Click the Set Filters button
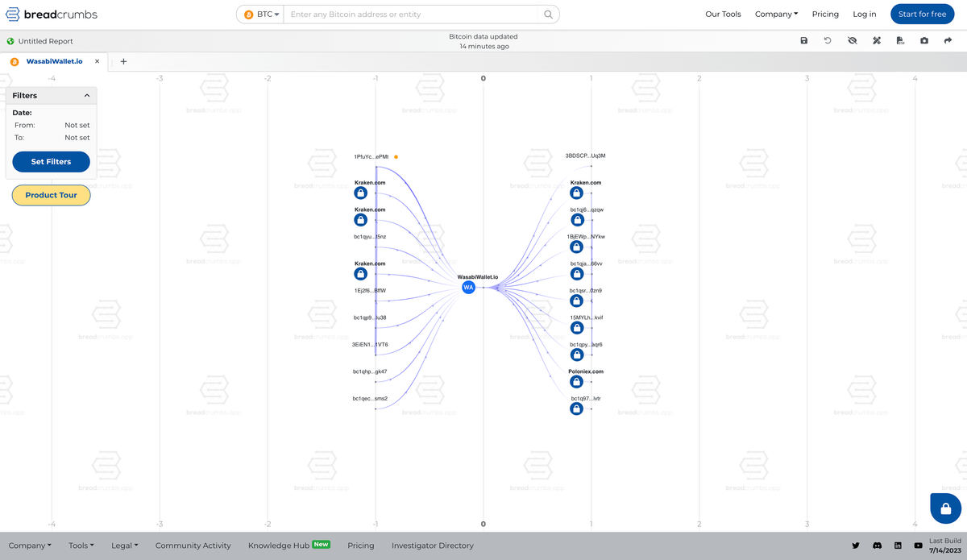 51,162
